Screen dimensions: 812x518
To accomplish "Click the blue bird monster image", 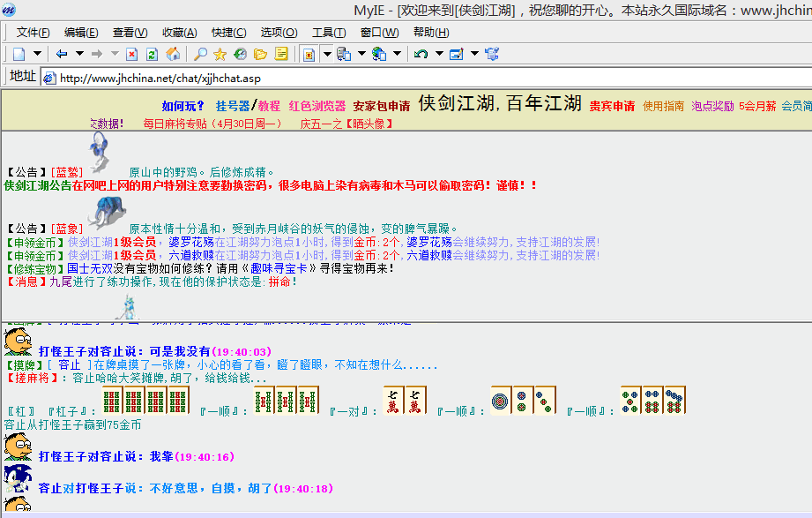I will point(100,152).
